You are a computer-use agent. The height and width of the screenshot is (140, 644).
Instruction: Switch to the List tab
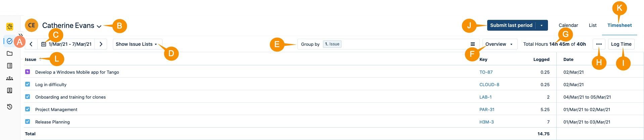[592, 25]
